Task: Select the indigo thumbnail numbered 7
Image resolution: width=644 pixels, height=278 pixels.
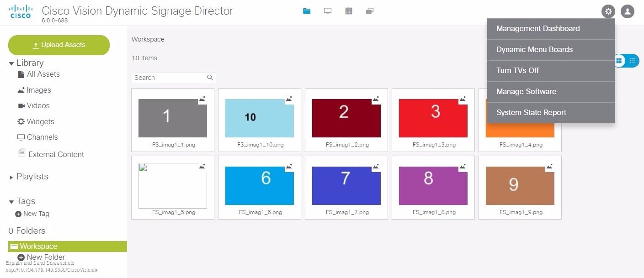Action: 346,186
